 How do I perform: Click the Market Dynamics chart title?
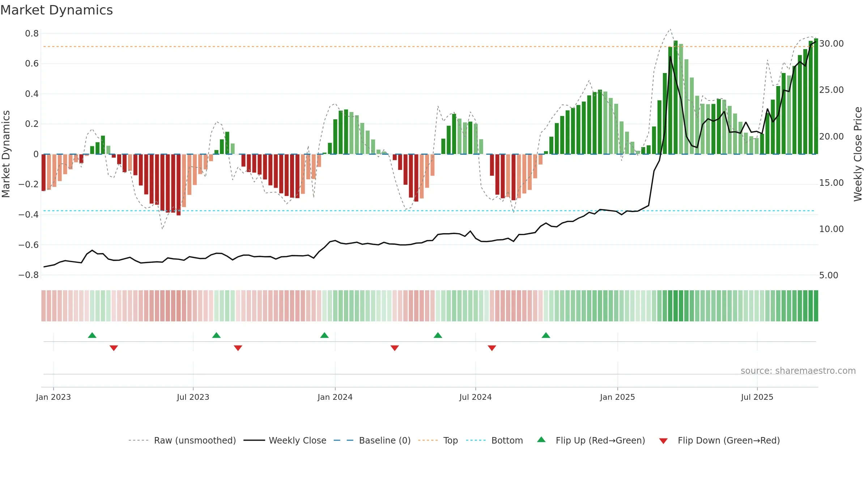(56, 10)
